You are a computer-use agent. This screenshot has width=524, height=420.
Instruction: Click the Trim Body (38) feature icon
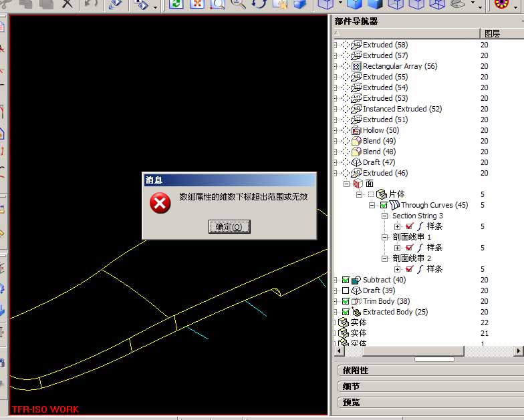[x=356, y=301]
